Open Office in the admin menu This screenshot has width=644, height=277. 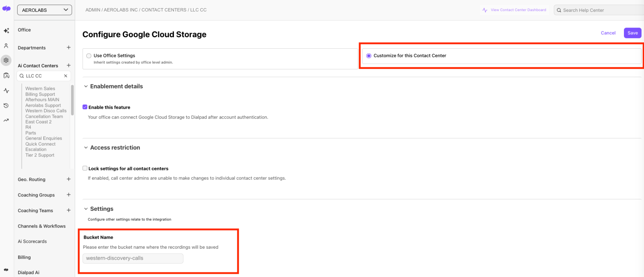click(24, 30)
